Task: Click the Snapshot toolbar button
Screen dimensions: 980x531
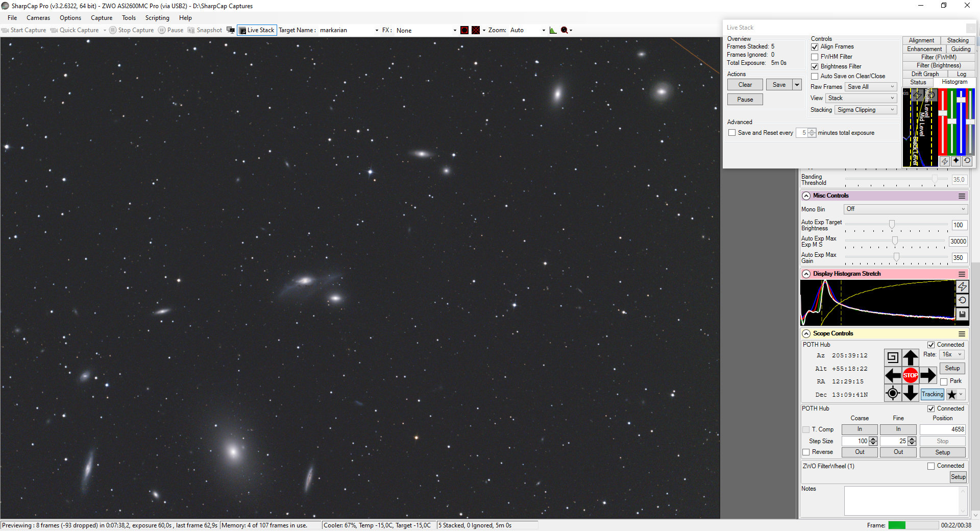Action: (205, 30)
